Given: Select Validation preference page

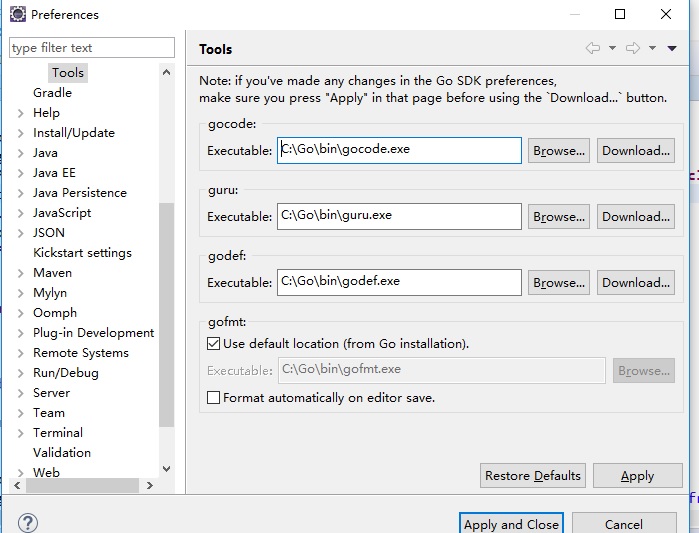Looking at the screenshot, I should (x=62, y=452).
